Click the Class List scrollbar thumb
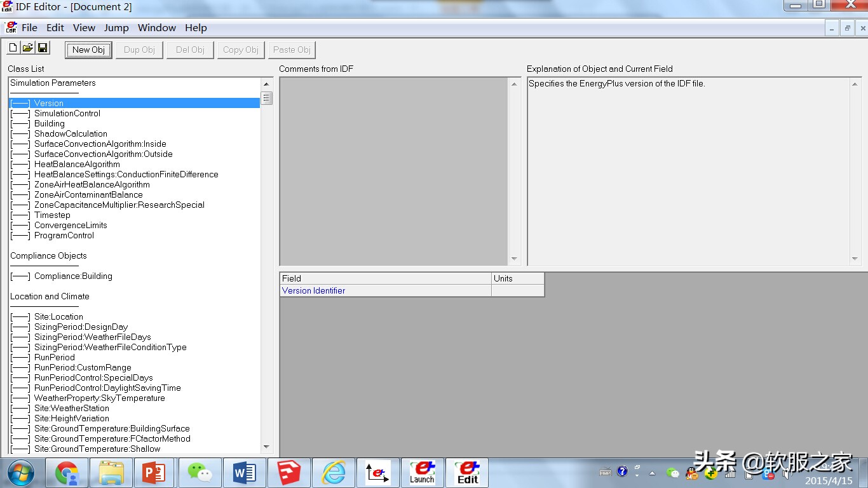 click(x=267, y=98)
